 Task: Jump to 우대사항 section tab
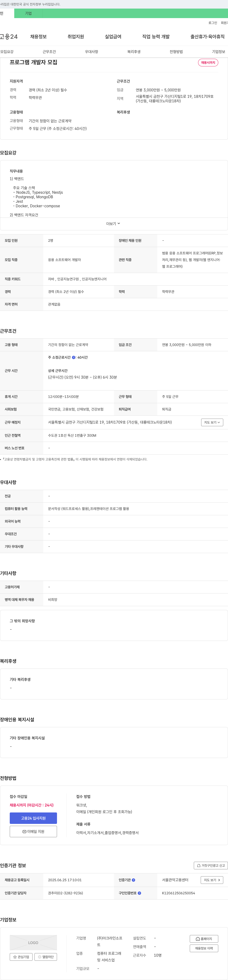pos(91,52)
